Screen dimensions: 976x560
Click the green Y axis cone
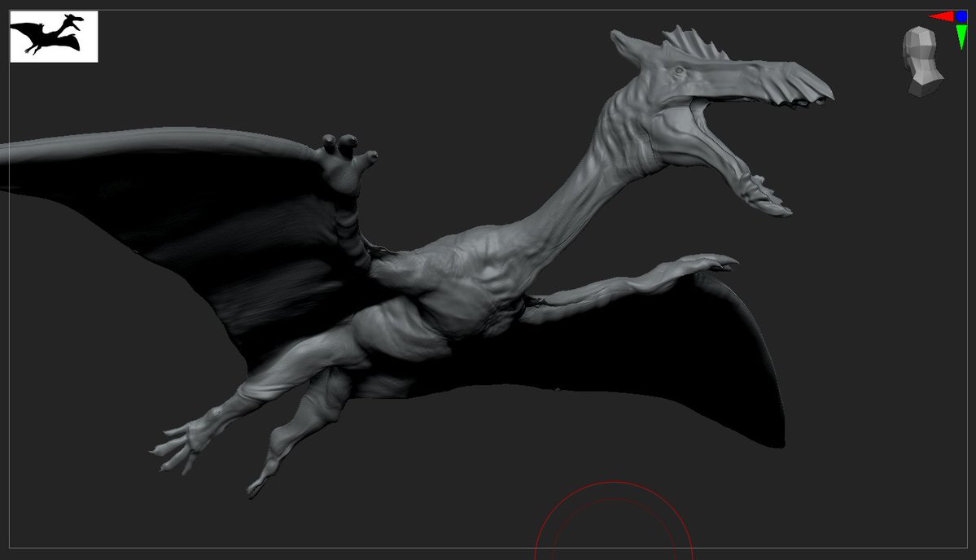pos(961,37)
